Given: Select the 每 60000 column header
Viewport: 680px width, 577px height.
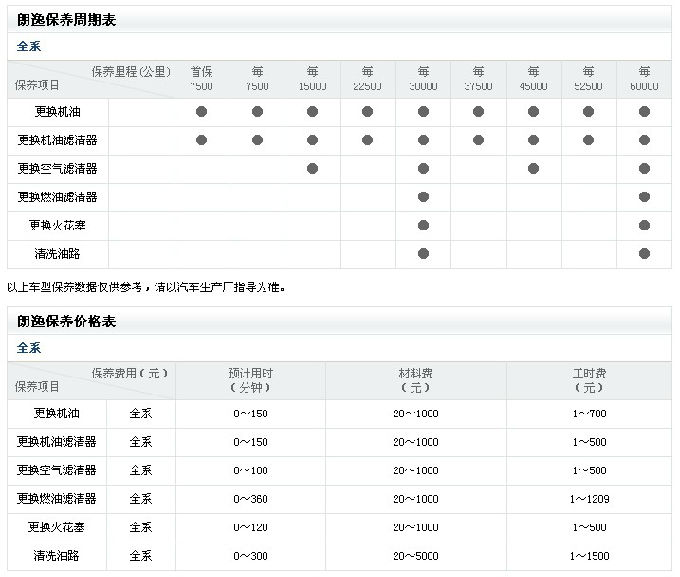Looking at the screenshot, I should (x=644, y=79).
